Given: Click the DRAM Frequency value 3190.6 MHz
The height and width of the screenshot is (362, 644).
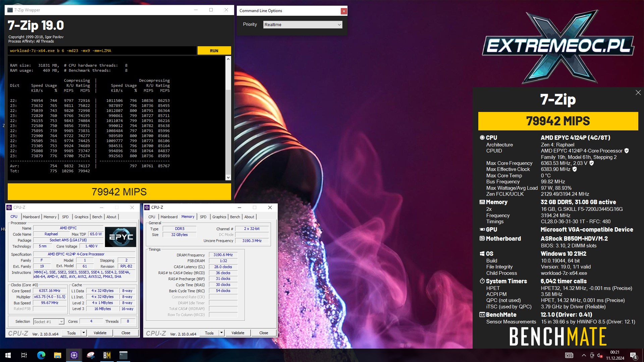Looking at the screenshot, I should 223,255.
